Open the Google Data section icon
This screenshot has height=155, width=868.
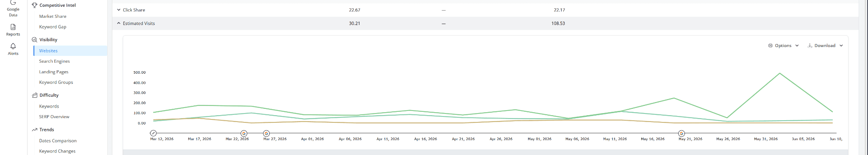coord(13,3)
